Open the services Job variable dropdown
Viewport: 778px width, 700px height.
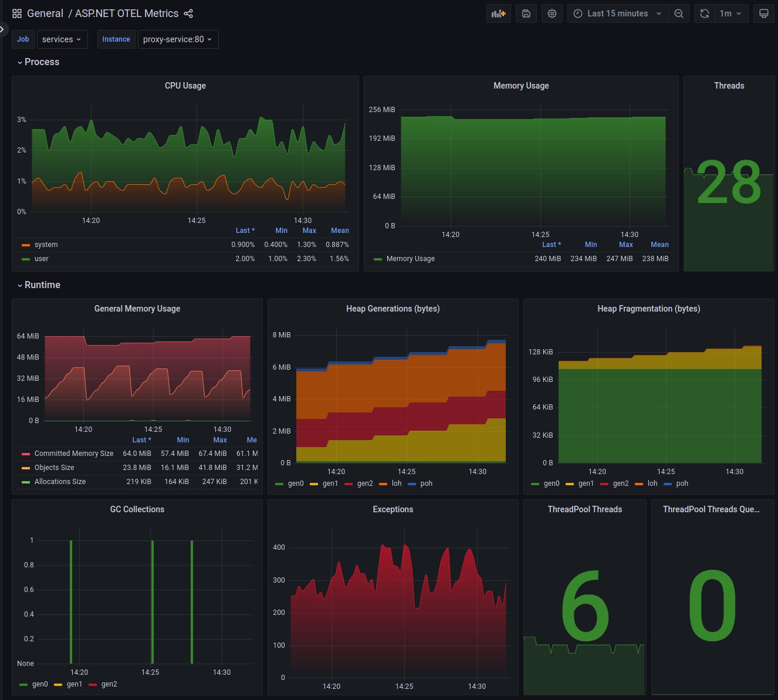click(62, 39)
